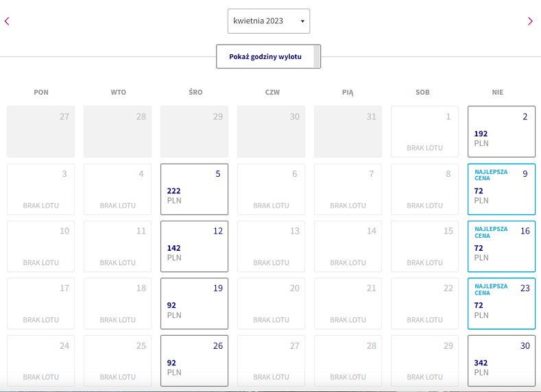Click the ŚRO weekday column header

pos(195,92)
